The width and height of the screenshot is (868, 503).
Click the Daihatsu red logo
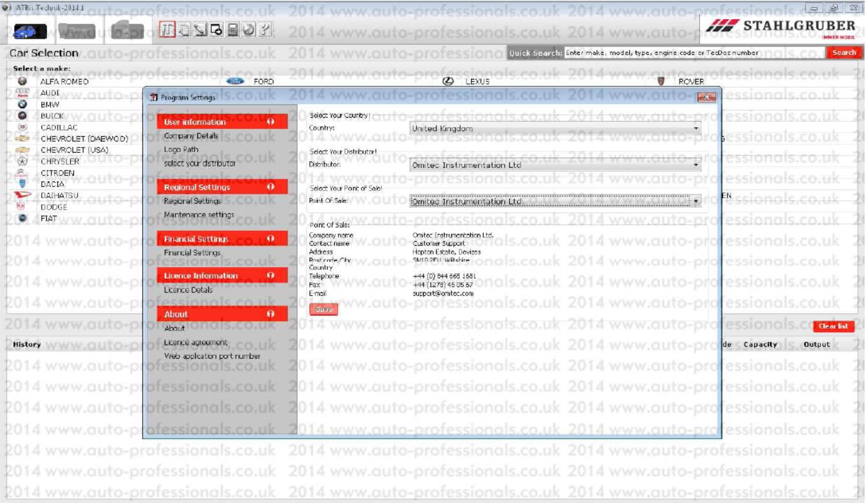(22, 195)
